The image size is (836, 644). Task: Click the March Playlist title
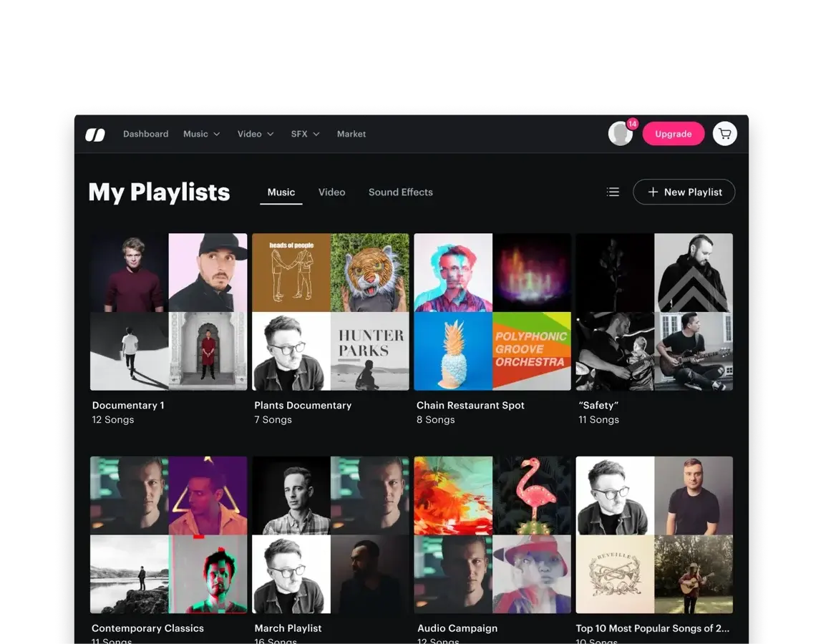288,628
